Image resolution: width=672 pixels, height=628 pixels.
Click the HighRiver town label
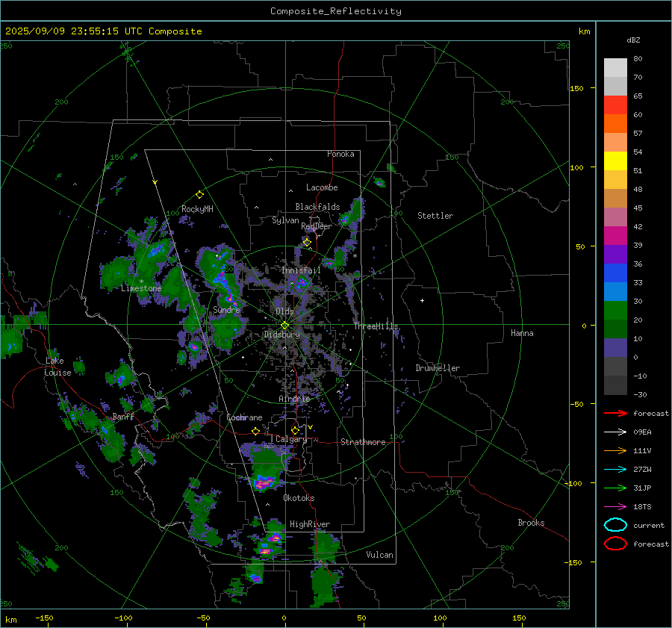click(310, 524)
